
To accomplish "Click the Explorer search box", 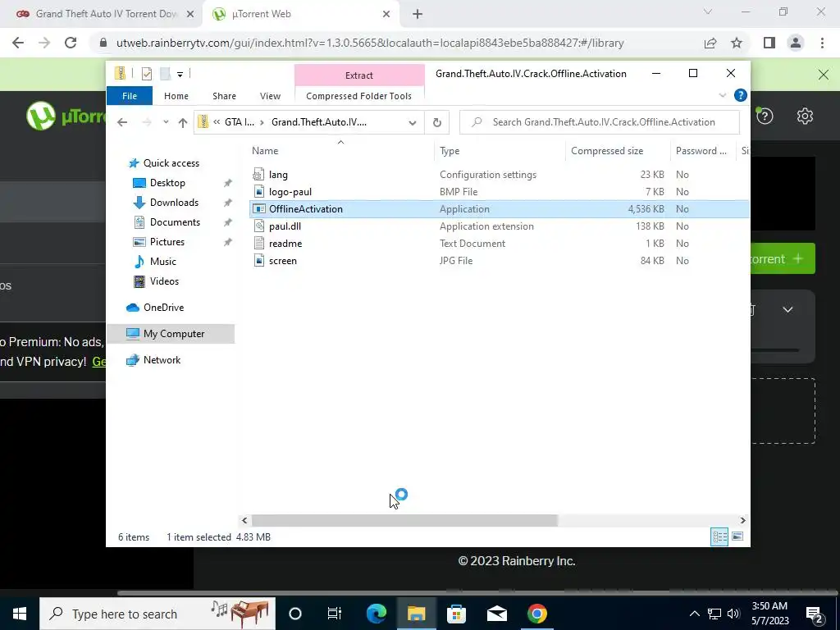I will (600, 122).
